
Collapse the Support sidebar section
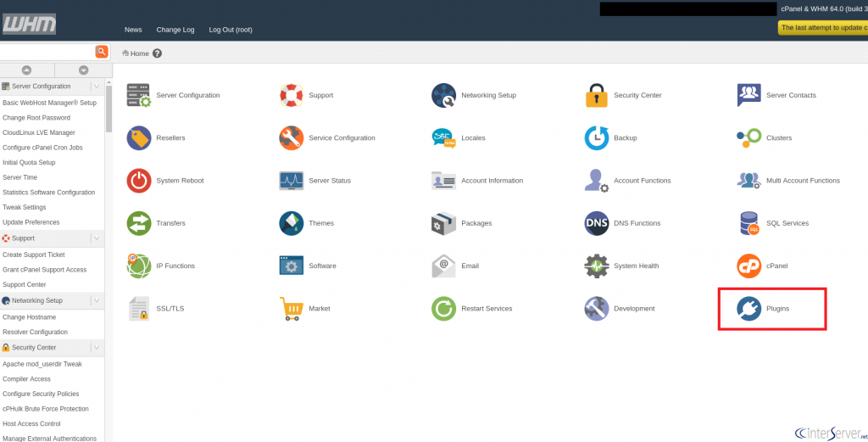(x=97, y=238)
